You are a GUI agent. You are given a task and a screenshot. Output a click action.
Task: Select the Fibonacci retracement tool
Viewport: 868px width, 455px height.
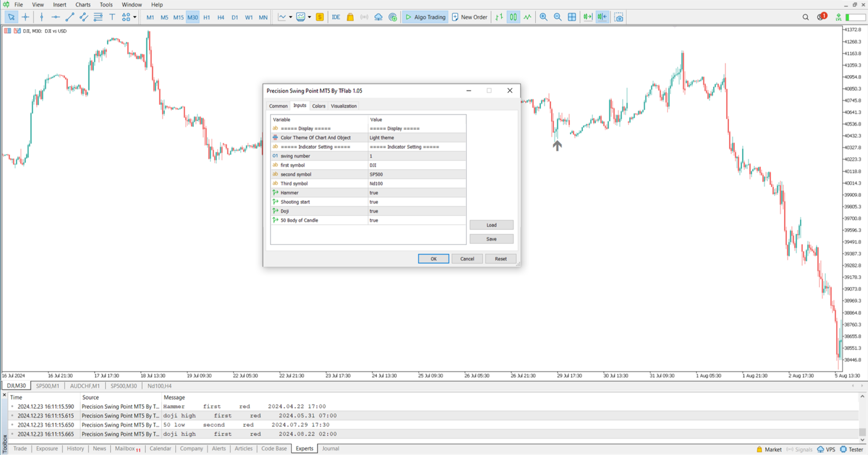[x=98, y=17]
